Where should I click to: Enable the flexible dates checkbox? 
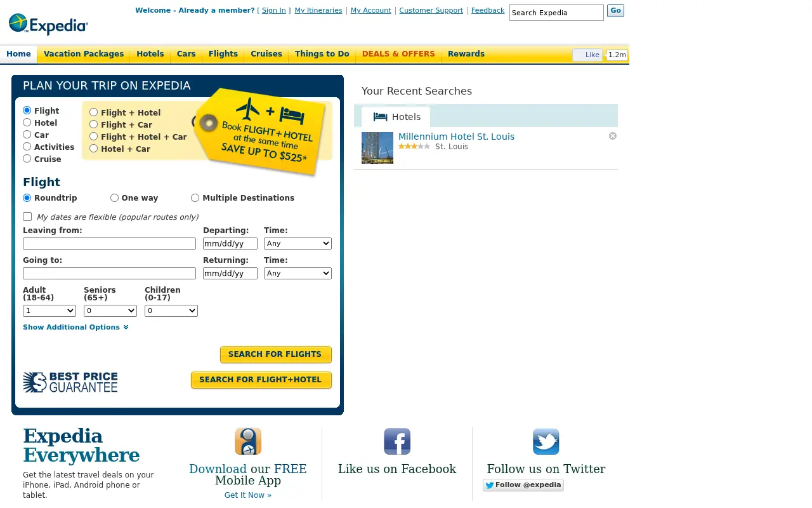pyautogui.click(x=27, y=217)
